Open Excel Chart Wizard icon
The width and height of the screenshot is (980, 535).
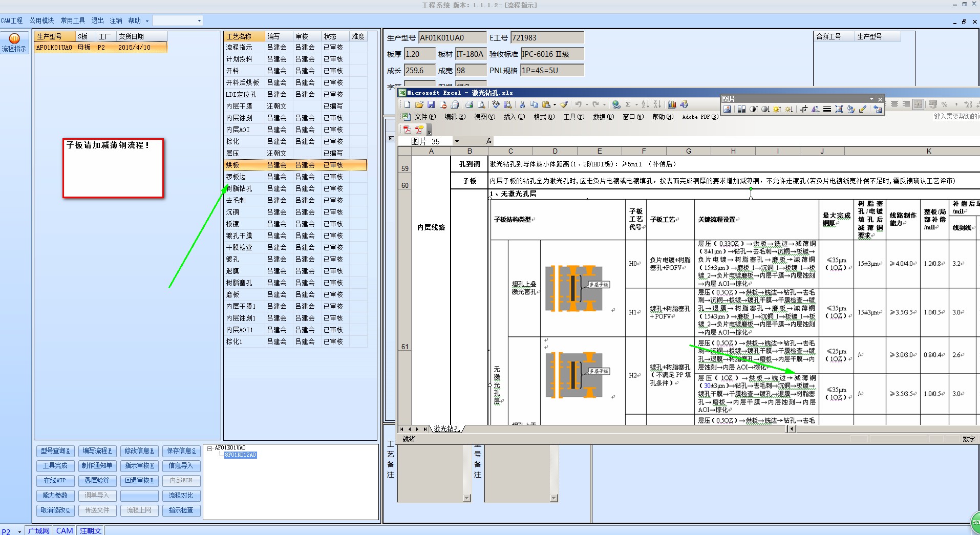coord(672,104)
